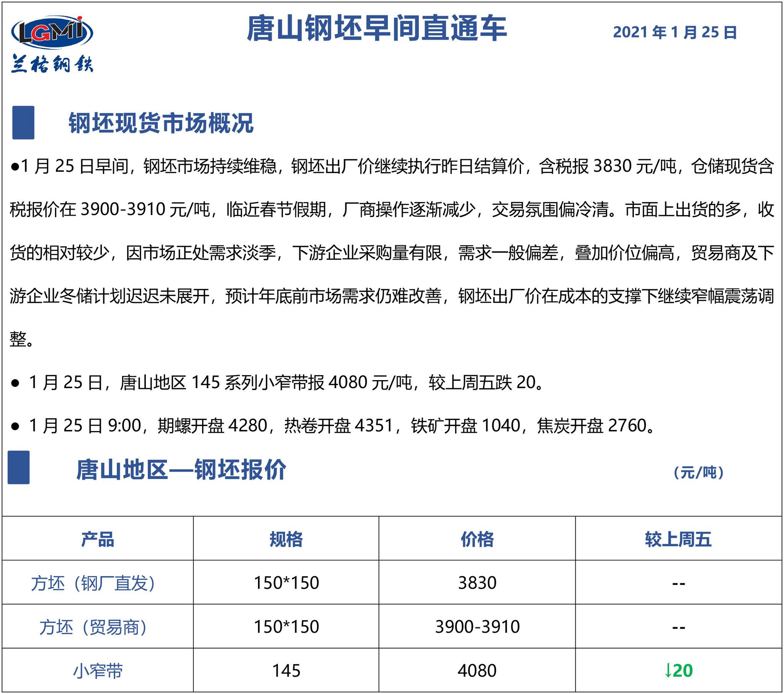Click the price cell 3900-3910
This screenshot has width=784, height=694.
(x=477, y=627)
